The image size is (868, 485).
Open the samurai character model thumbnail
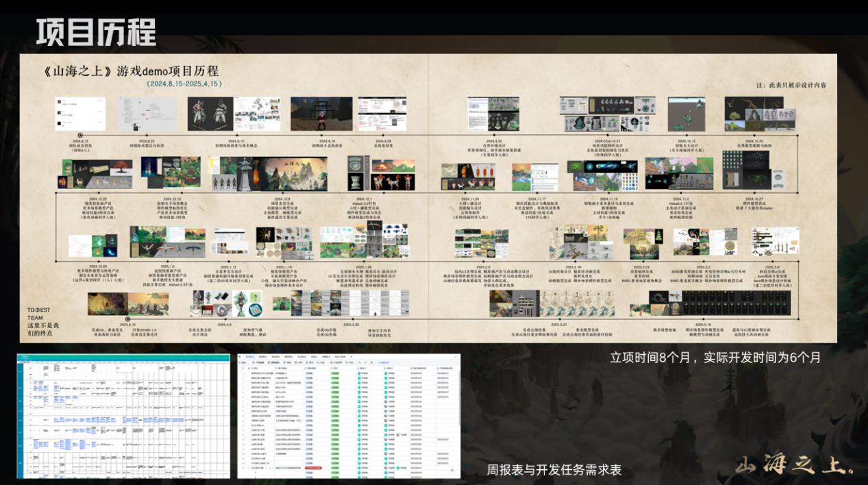pyautogui.click(x=209, y=114)
